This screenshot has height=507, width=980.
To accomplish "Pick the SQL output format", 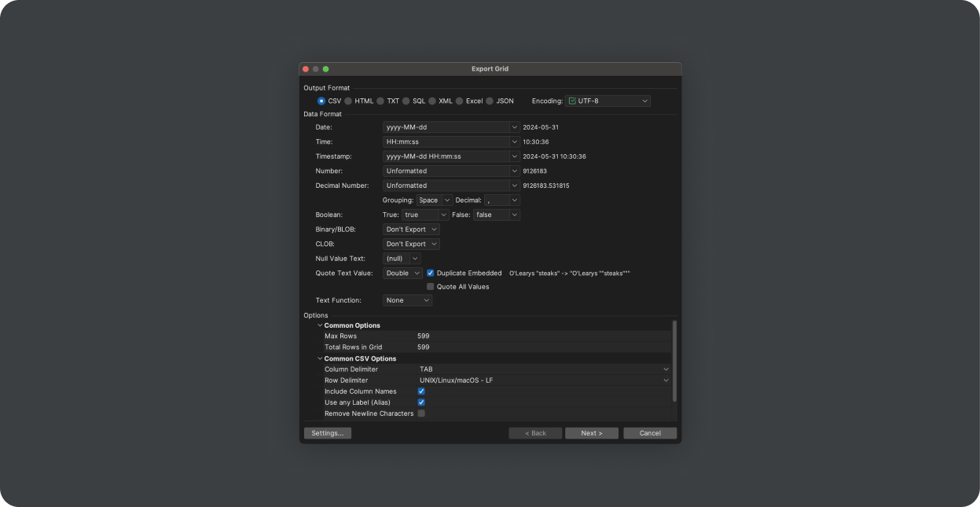I will pos(406,101).
